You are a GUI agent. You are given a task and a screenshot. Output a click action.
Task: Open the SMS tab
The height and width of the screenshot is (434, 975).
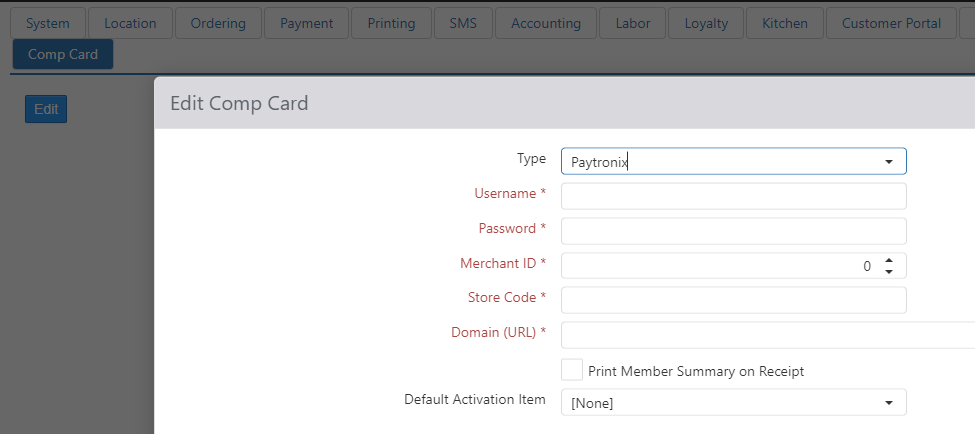click(463, 24)
